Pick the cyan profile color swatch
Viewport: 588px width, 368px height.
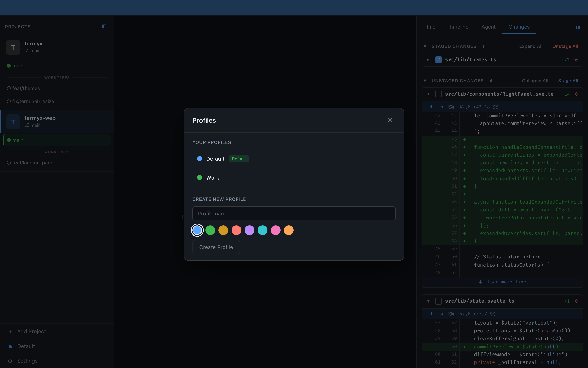[263, 230]
